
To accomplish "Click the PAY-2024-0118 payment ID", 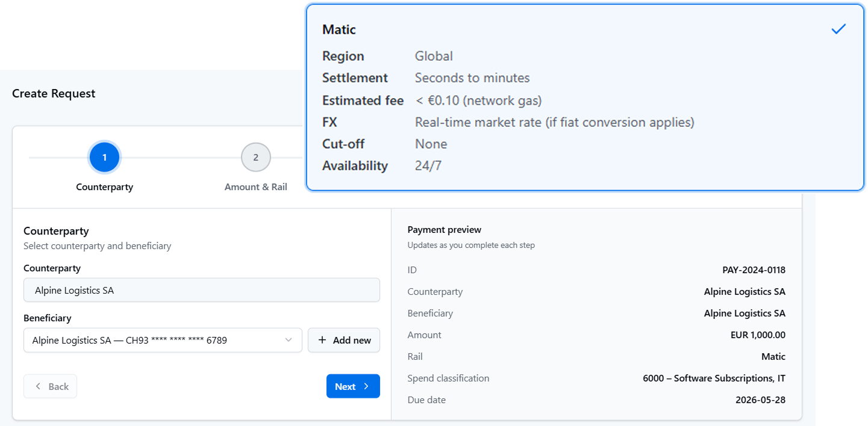I will point(754,270).
